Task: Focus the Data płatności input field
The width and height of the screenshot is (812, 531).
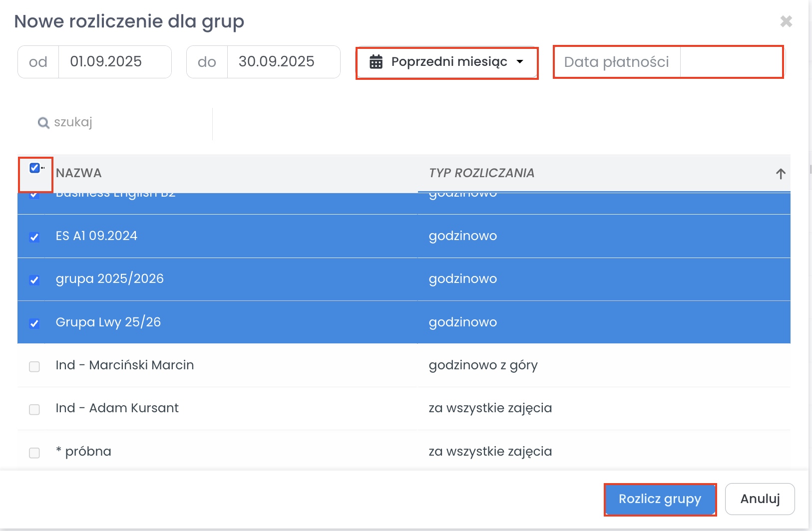Action: [x=731, y=62]
